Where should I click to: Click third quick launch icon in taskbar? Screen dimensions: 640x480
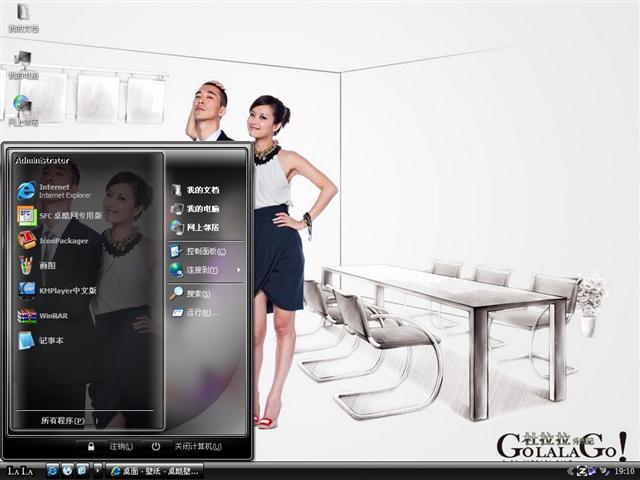[82, 471]
